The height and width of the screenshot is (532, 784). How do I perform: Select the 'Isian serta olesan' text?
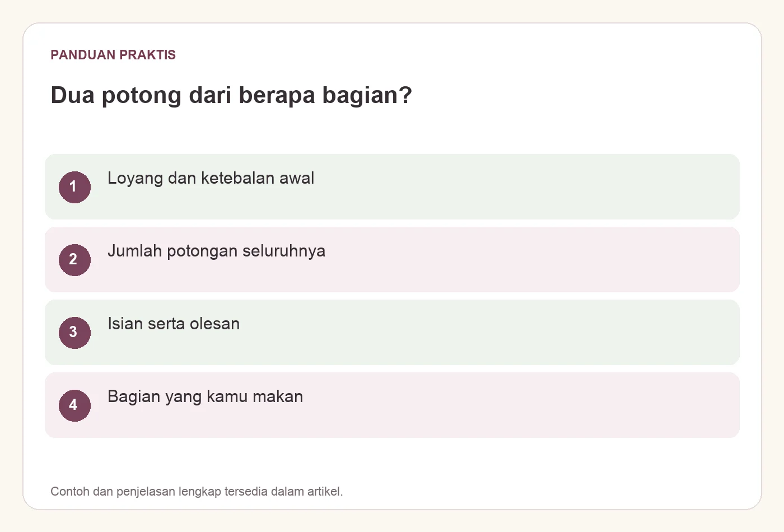(x=174, y=324)
